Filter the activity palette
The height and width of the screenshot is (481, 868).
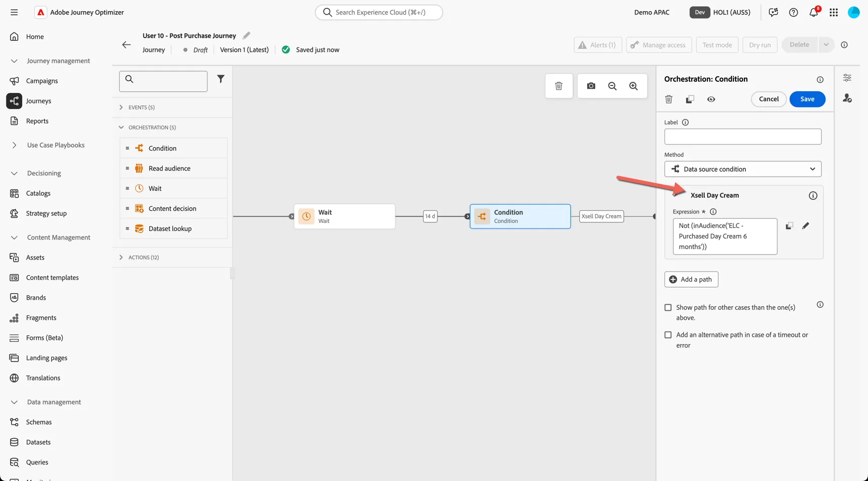221,79
